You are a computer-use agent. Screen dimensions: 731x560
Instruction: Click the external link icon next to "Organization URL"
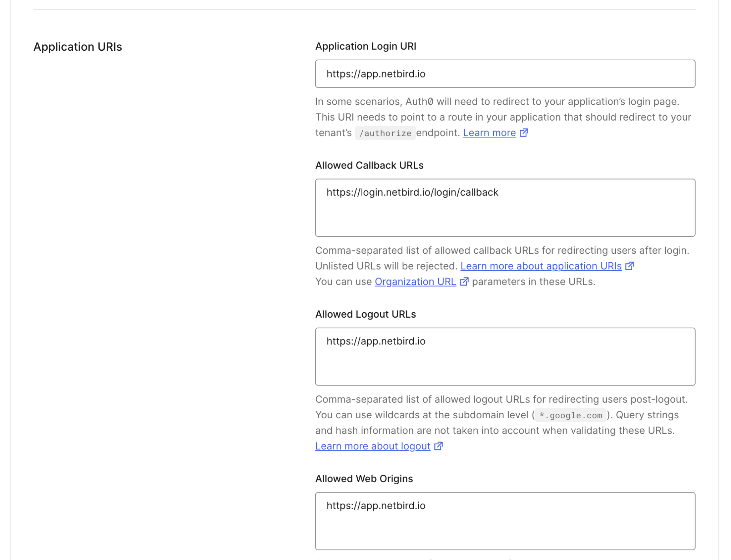tap(464, 282)
